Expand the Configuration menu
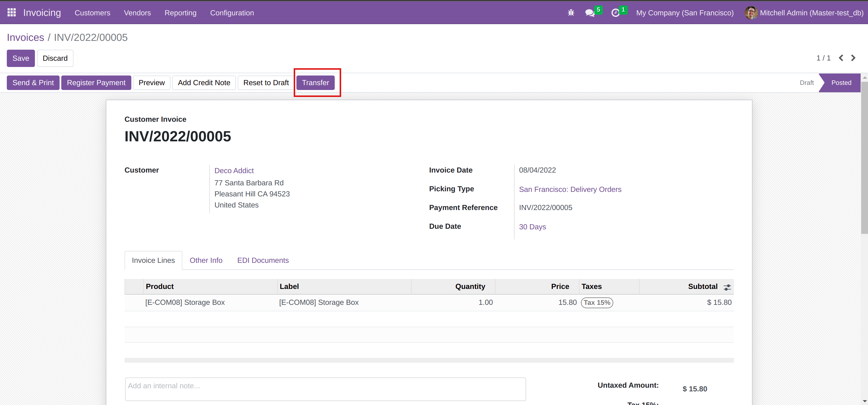Viewport: 868px width, 405px height. pos(232,13)
